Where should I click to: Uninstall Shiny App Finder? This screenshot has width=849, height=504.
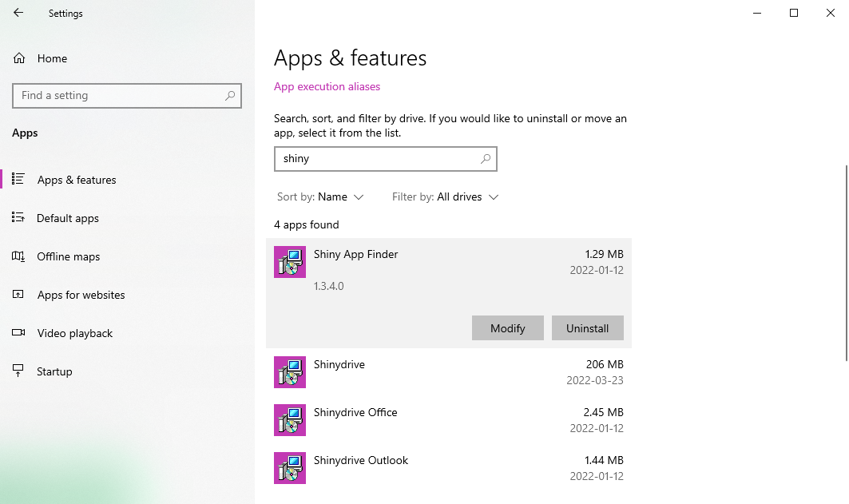click(x=587, y=328)
